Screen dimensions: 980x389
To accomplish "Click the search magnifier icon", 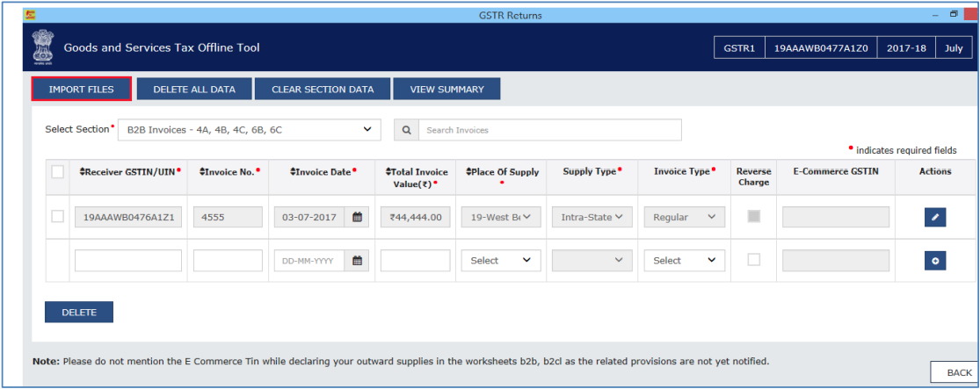I will pyautogui.click(x=406, y=131).
